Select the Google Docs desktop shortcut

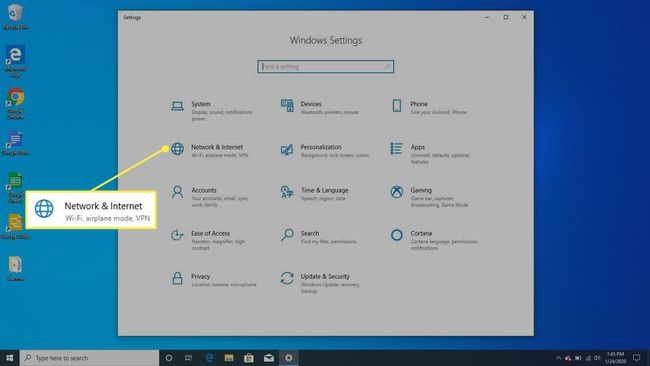pyautogui.click(x=15, y=143)
